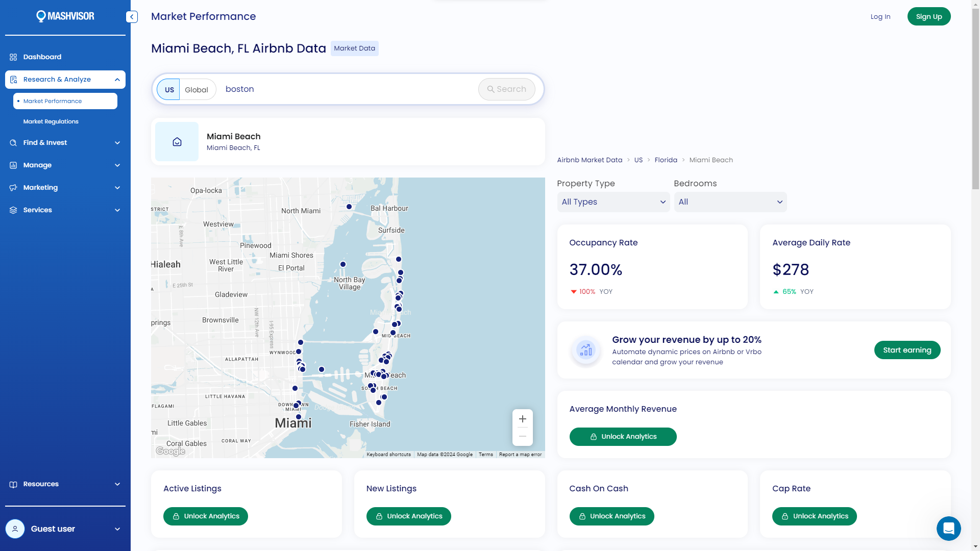Viewport: 980px width, 551px height.
Task: Click the Find & Invest magnifier icon
Action: 13,143
